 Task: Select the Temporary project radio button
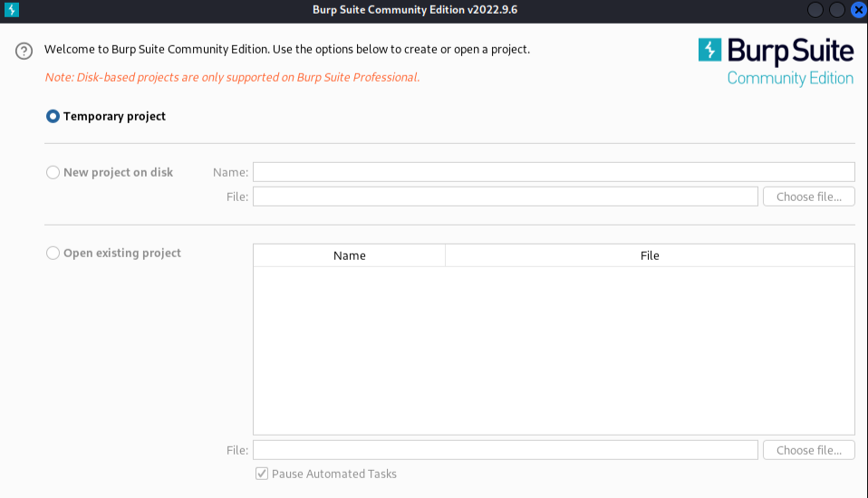[x=53, y=116]
